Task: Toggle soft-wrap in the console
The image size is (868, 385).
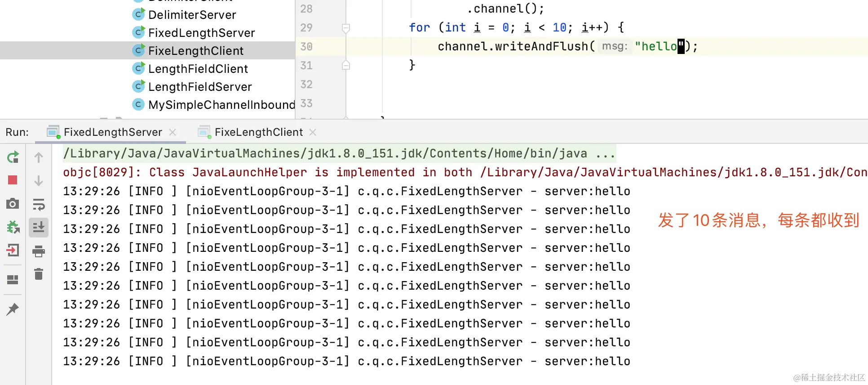Action: tap(39, 204)
